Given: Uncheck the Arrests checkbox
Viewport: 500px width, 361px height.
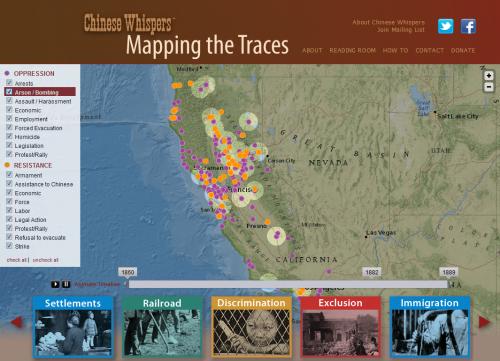Looking at the screenshot, I should (9, 83).
